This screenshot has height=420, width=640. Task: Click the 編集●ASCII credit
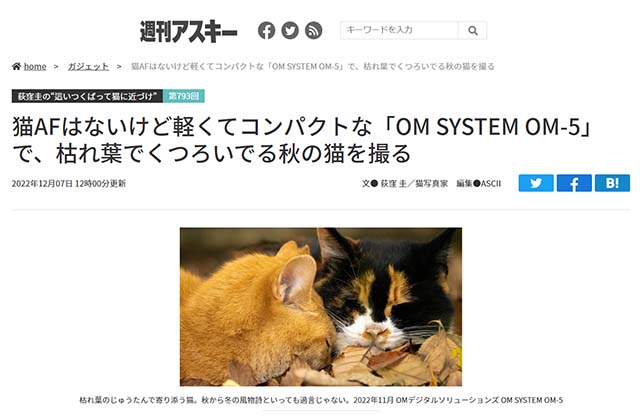point(478,184)
